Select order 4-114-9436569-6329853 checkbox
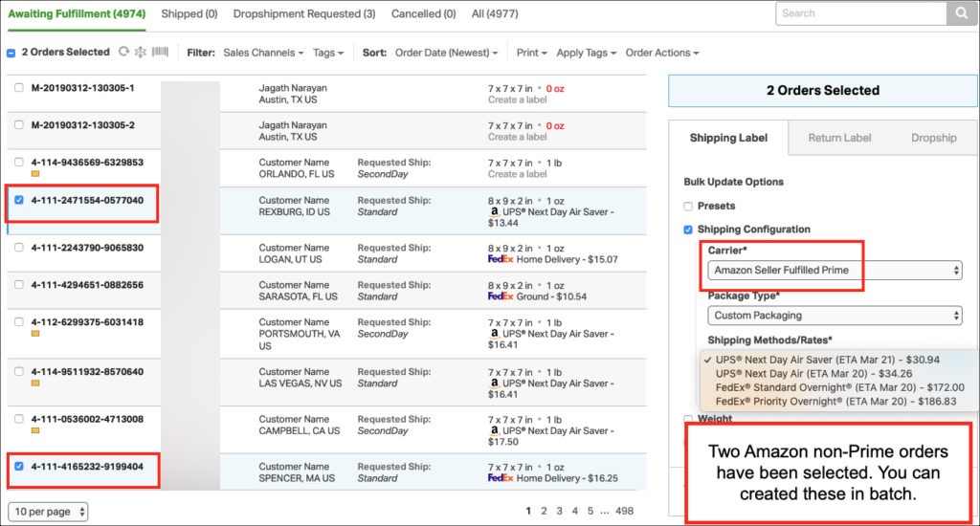This screenshot has height=526, width=980. [x=19, y=162]
